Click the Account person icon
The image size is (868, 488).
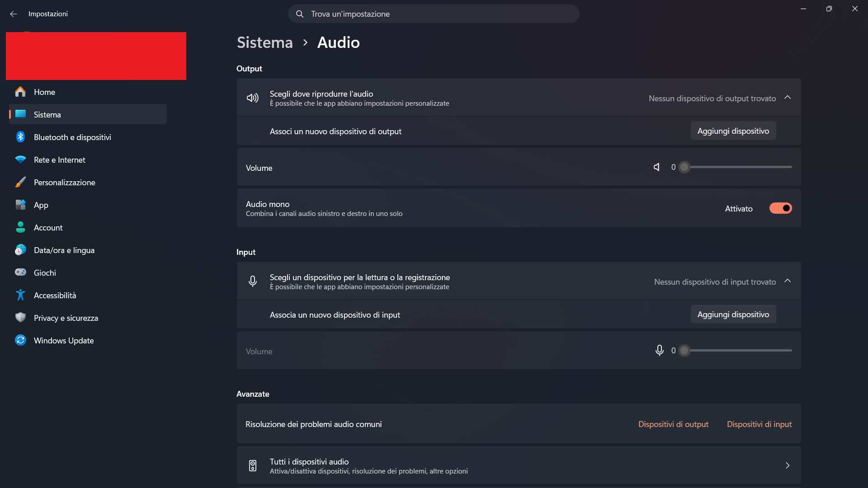[x=20, y=227]
